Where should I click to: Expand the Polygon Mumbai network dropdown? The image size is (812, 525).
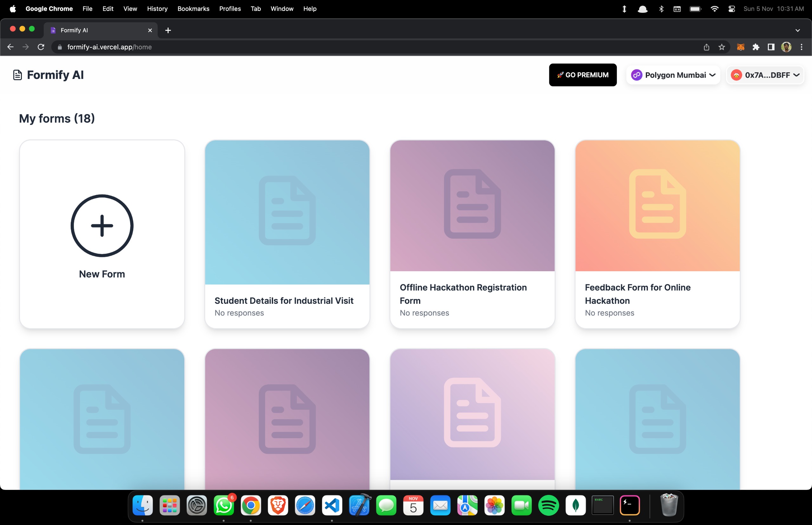pyautogui.click(x=673, y=75)
